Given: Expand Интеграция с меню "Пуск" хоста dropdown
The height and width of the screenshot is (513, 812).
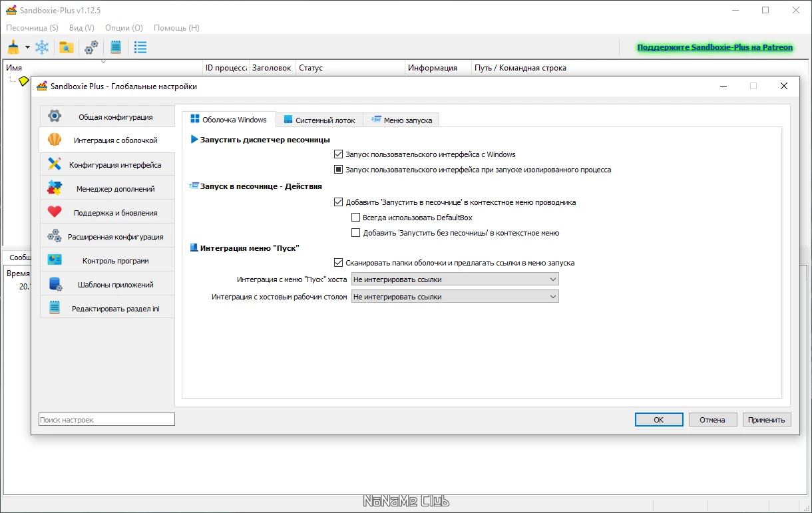Looking at the screenshot, I should pos(455,279).
